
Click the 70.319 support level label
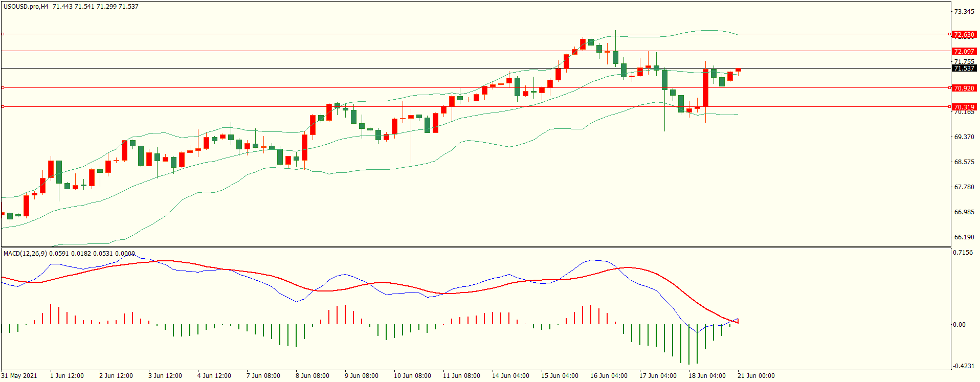coord(964,107)
